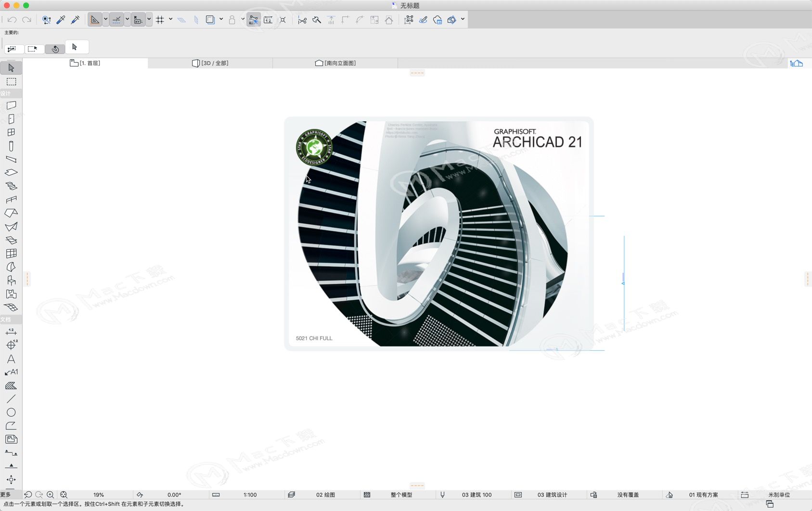
Task: Open dropdown arrow at toolbar's right end
Action: click(463, 20)
